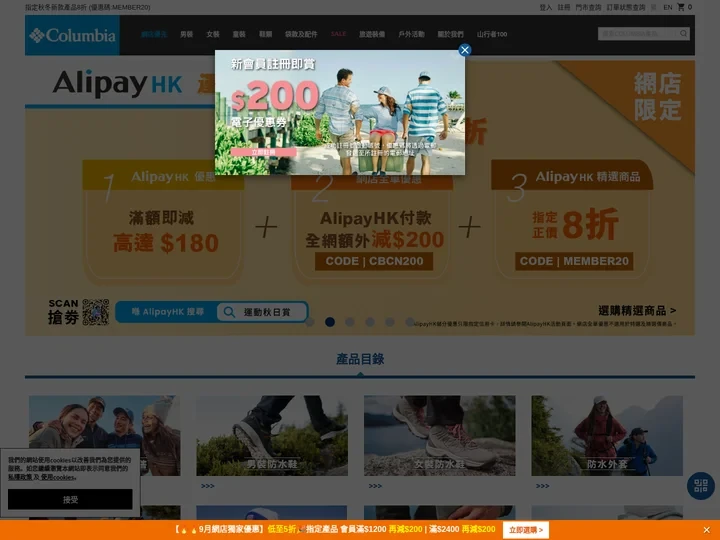Focus the Columbia product search field
This screenshot has width=720, height=540.
tap(638, 34)
